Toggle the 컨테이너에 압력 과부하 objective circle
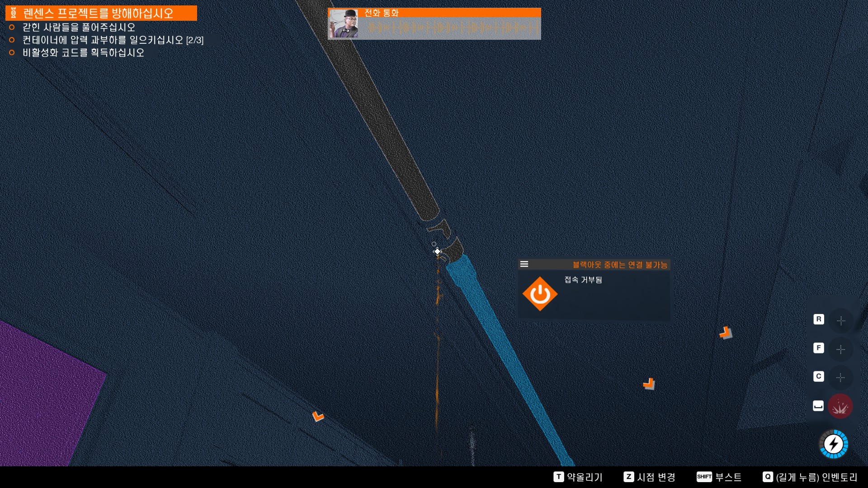The height and width of the screenshot is (488, 868). (12, 40)
